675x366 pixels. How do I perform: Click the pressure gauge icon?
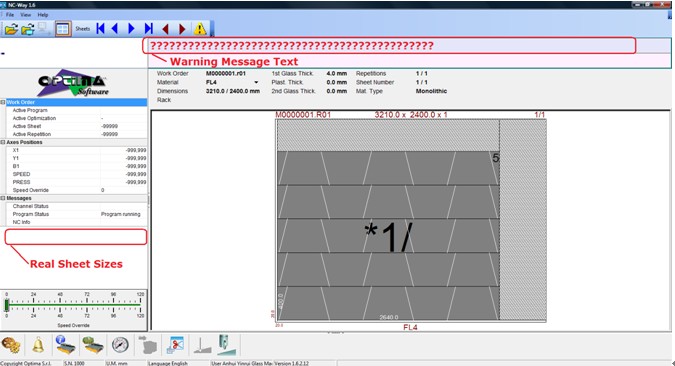[x=120, y=345]
